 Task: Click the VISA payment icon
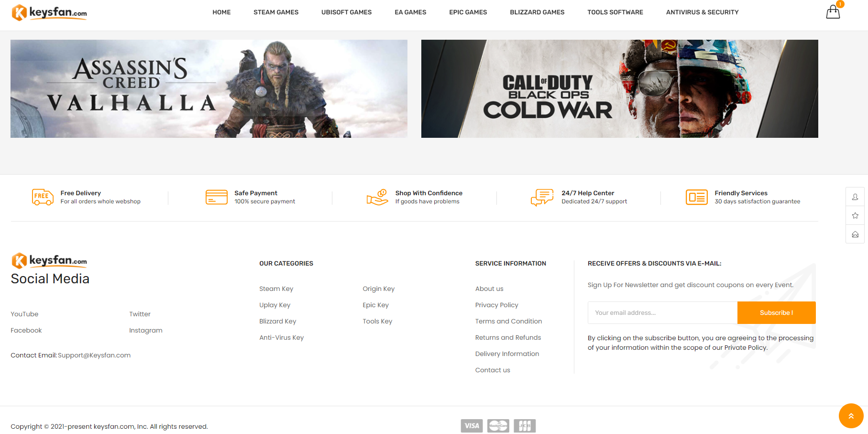pyautogui.click(x=472, y=426)
